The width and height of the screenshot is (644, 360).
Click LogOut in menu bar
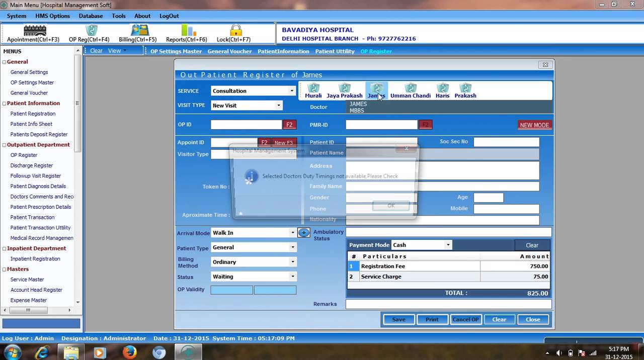point(169,16)
